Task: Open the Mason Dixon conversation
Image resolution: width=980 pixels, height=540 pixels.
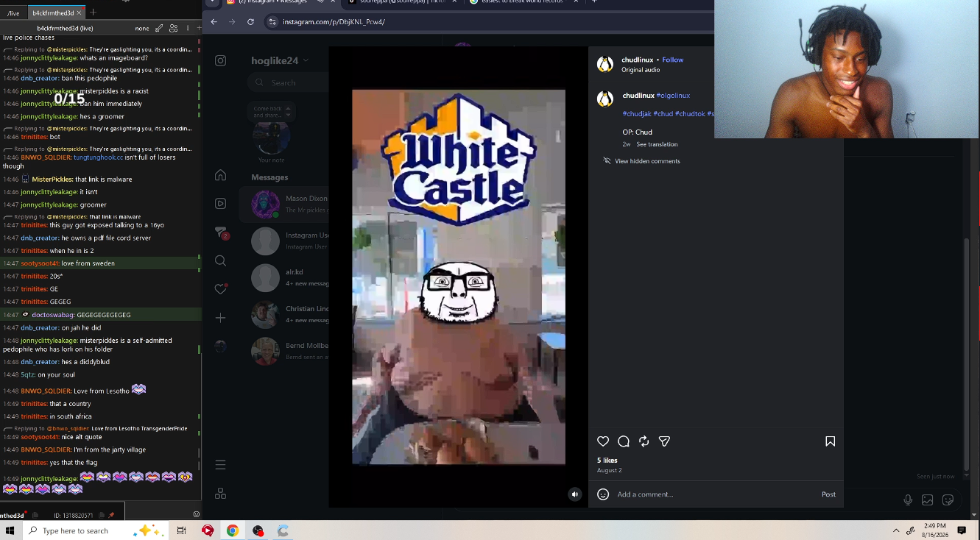Action: coord(283,204)
